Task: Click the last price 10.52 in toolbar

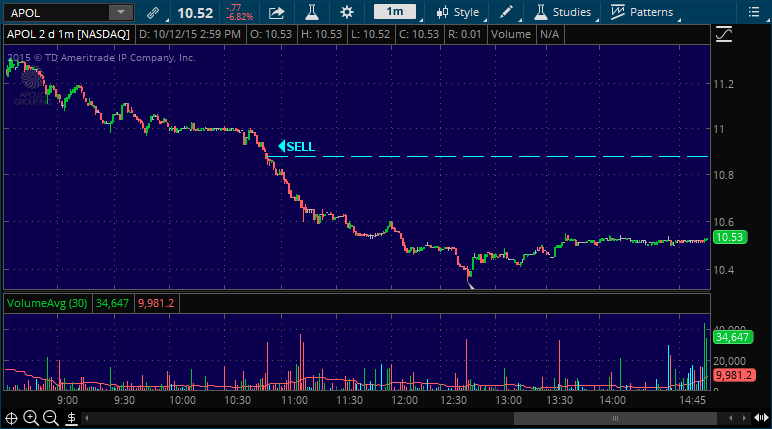Action: [195, 13]
